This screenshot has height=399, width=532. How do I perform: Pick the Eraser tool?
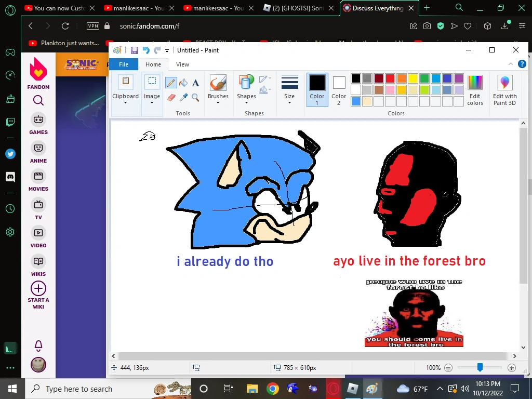pyautogui.click(x=171, y=97)
